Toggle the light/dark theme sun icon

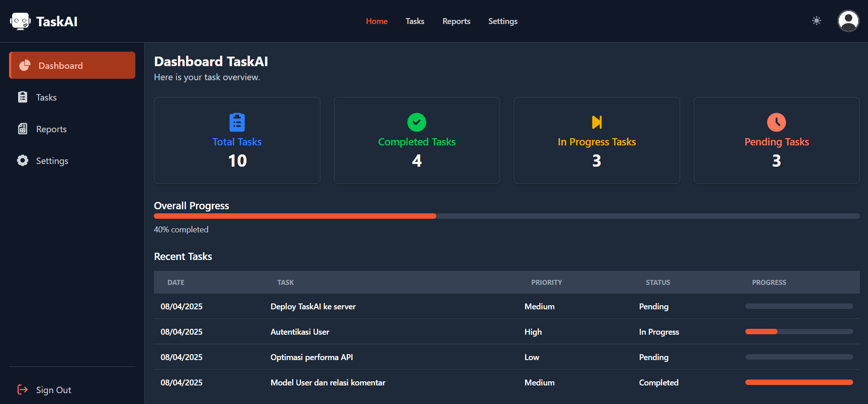point(816,21)
